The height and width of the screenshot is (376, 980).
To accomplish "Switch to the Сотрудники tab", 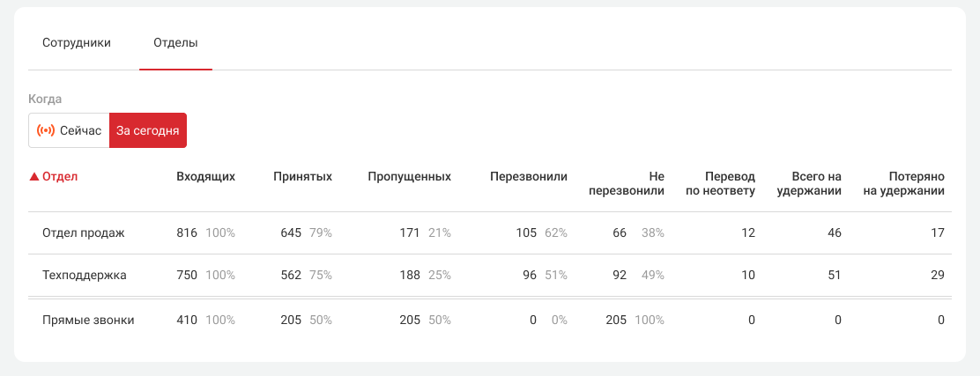I will (x=77, y=42).
